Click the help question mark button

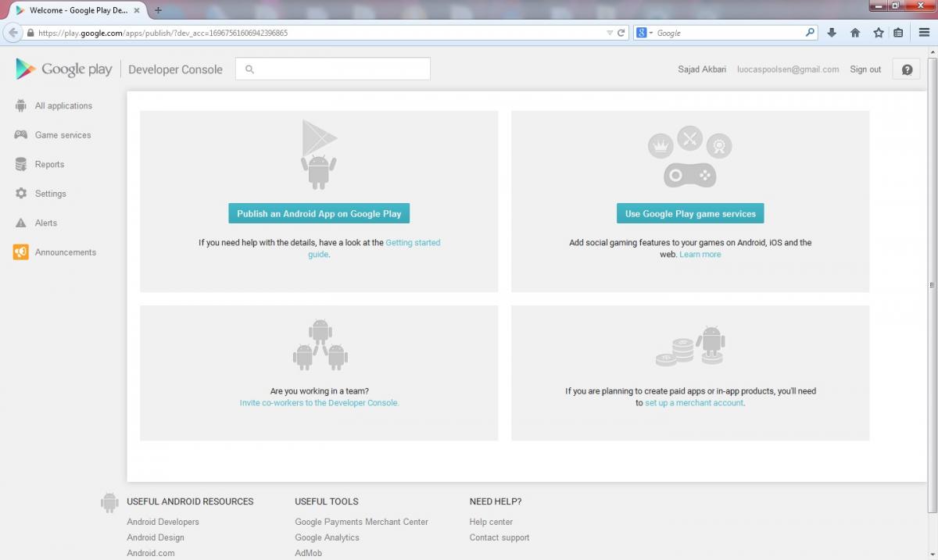[x=907, y=70]
